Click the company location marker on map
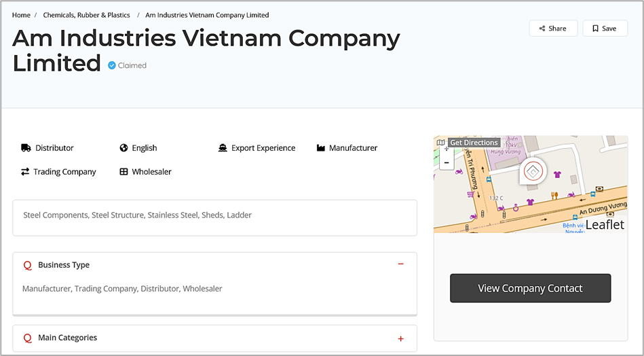The height and width of the screenshot is (356, 644). [533, 171]
